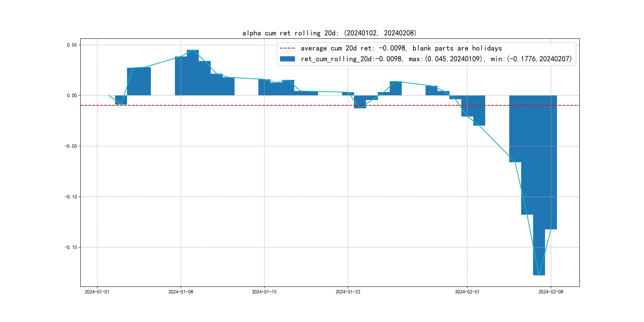Click the 2024-01-08 x-axis label
Screen dimensions: 644x322
coord(181,292)
